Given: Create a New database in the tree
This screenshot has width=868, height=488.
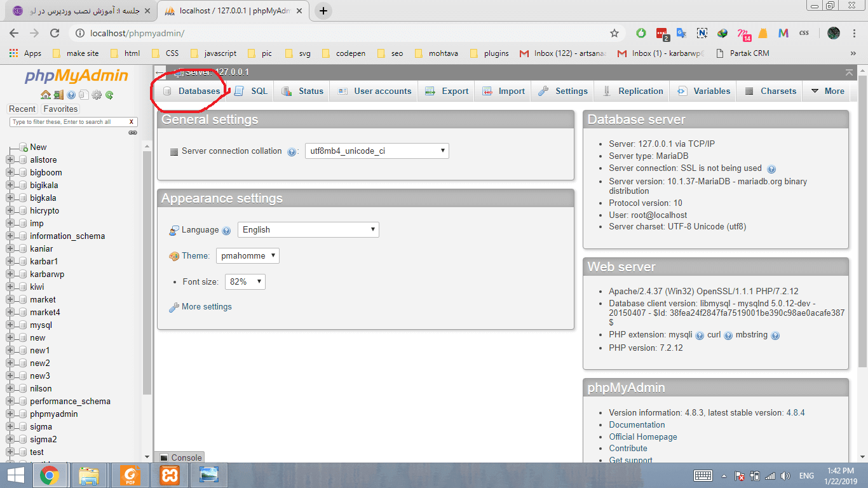Looking at the screenshot, I should point(38,147).
